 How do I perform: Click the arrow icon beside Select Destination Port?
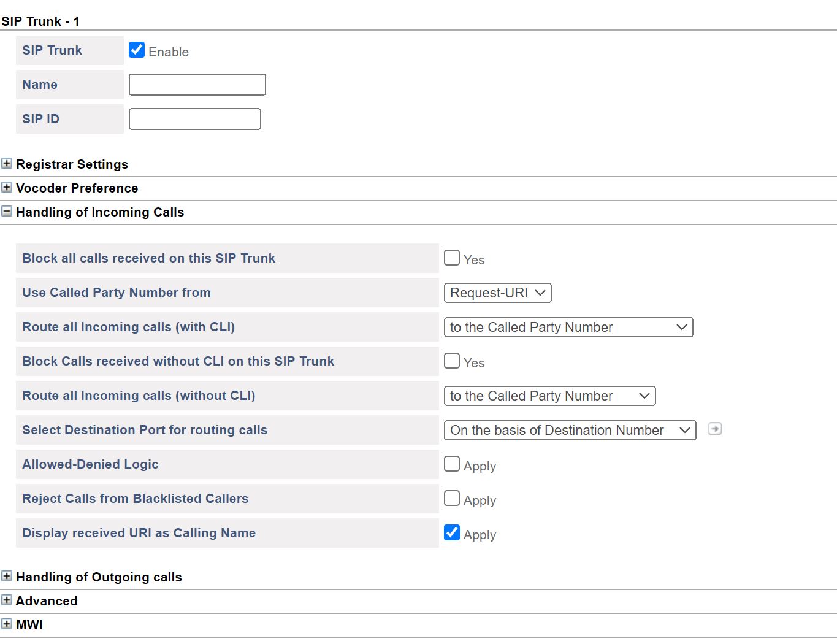tap(715, 430)
